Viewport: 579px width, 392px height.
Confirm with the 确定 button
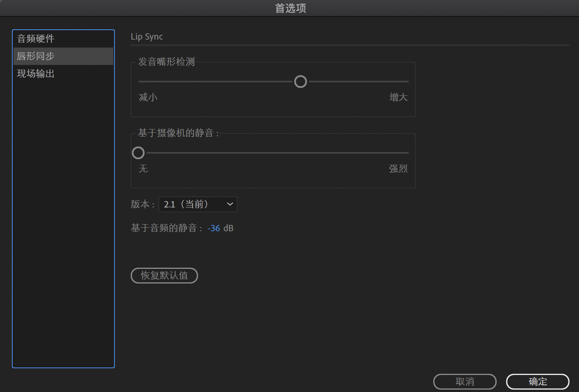[x=537, y=382]
